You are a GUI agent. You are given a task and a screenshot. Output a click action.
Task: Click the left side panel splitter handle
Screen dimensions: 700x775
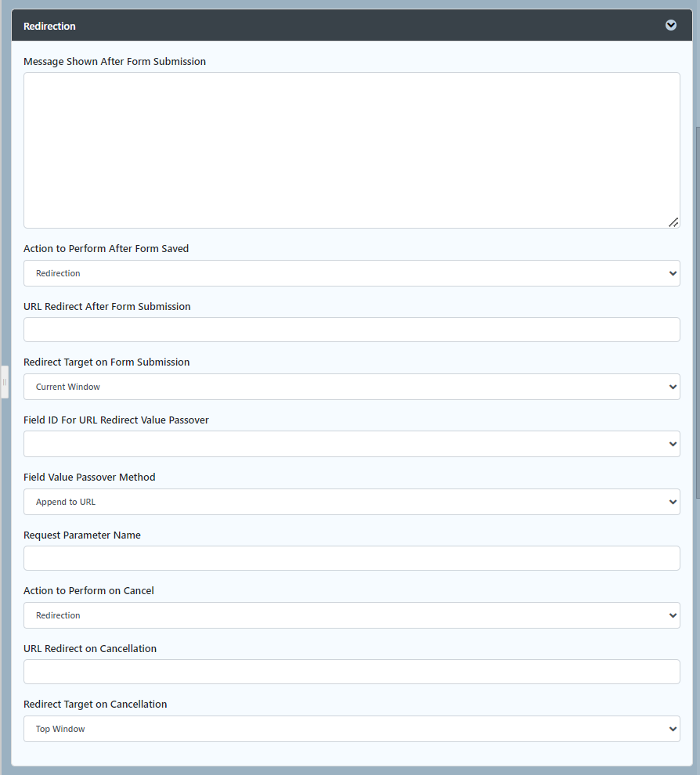(x=5, y=382)
